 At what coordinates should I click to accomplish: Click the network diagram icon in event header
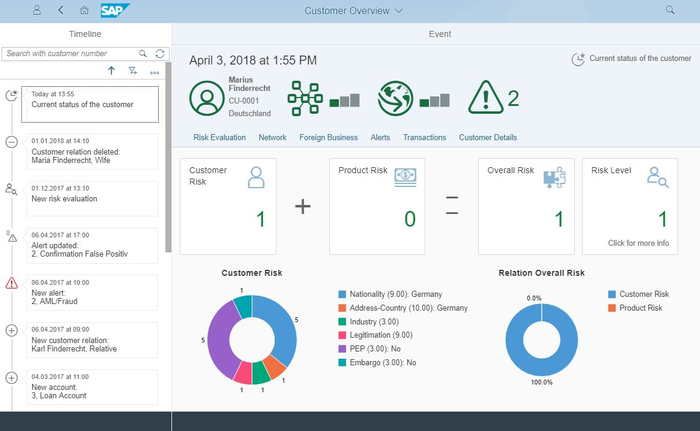[305, 98]
